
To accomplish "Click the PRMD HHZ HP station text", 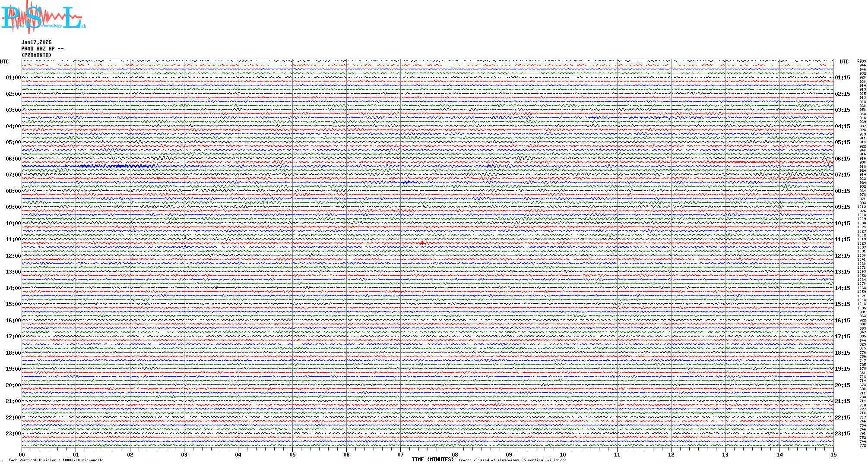I will [42, 49].
